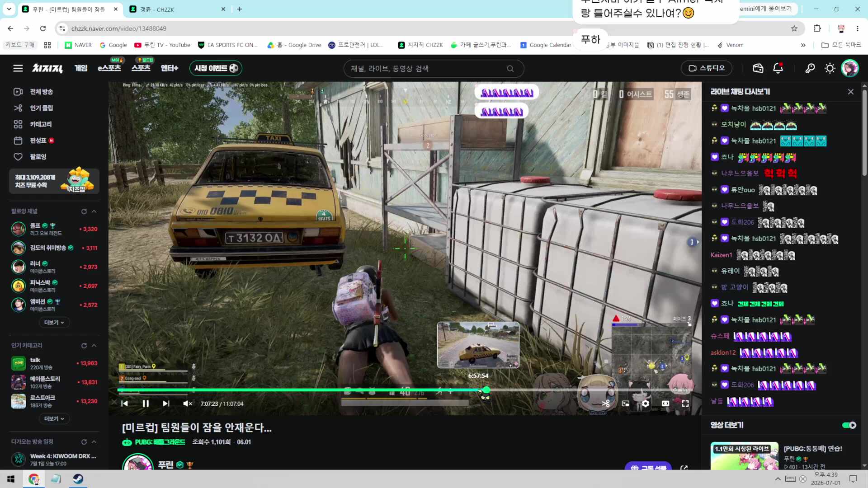
Task: Toggle the 영상 더보기 autoplay switch
Action: [x=849, y=425]
